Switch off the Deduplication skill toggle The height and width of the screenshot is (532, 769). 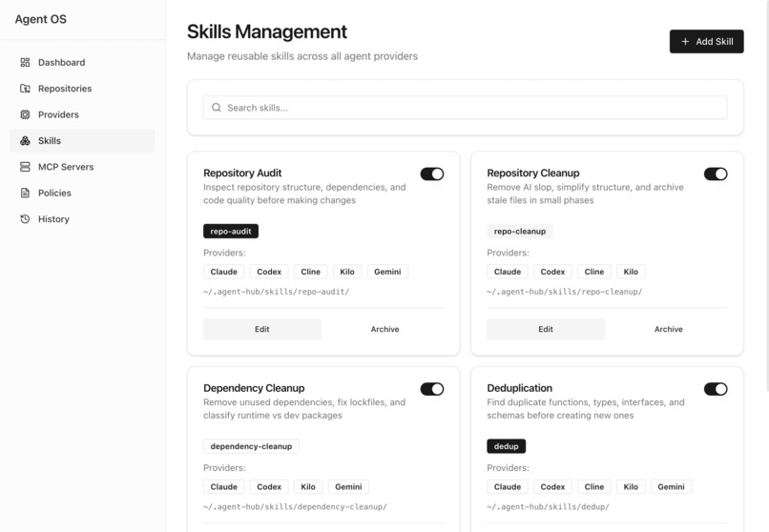pos(716,389)
